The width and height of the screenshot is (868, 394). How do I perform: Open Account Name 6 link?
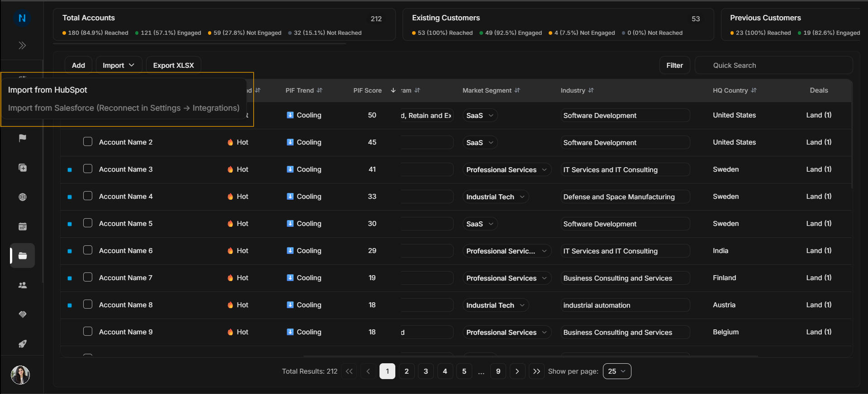coord(126,250)
